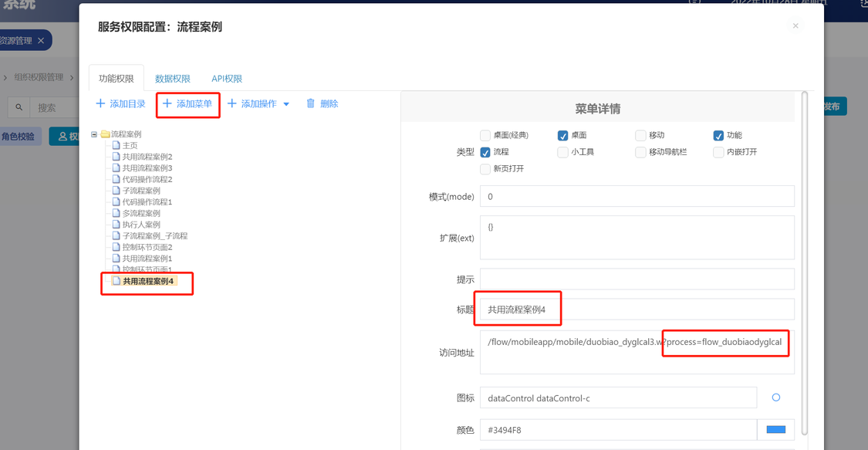Click the 添加菜单 button
This screenshot has width=868, height=450.
click(x=187, y=103)
